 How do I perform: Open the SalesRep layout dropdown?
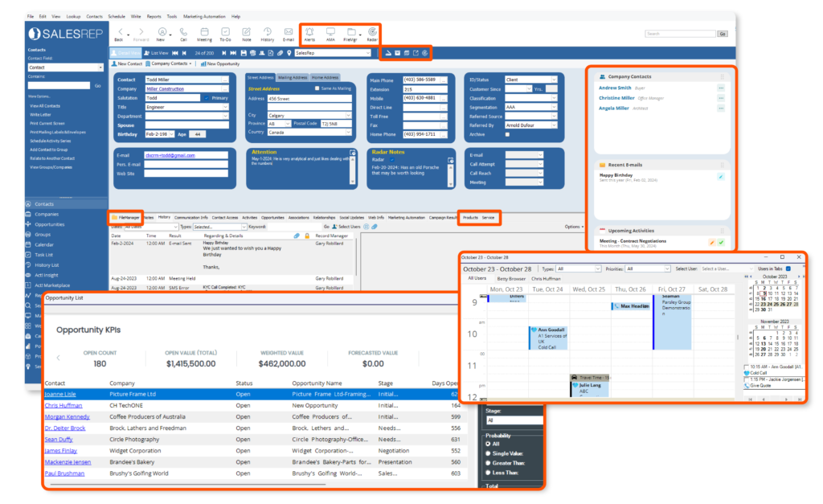[367, 53]
